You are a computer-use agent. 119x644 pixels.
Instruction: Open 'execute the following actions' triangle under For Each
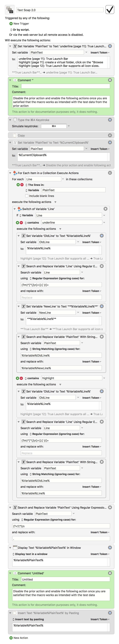click(x=55, y=202)
